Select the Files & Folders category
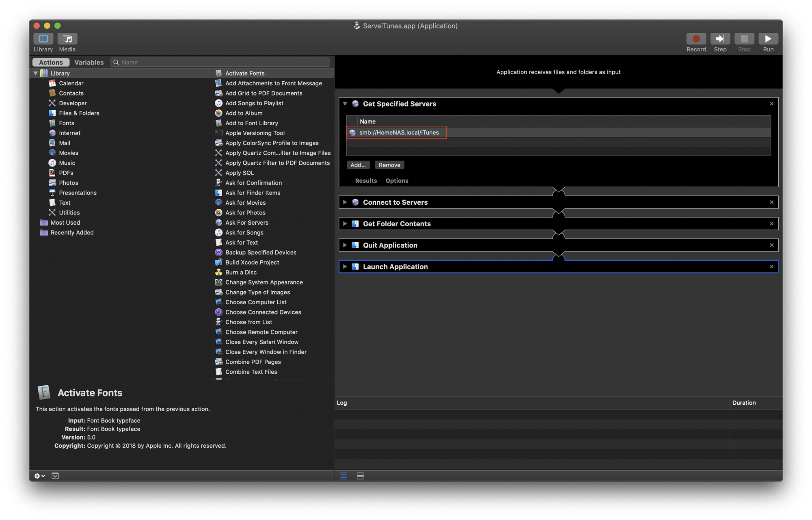 (79, 113)
